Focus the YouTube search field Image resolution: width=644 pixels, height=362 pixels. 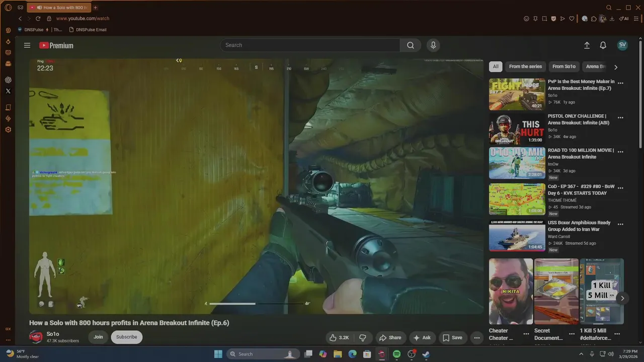(310, 45)
